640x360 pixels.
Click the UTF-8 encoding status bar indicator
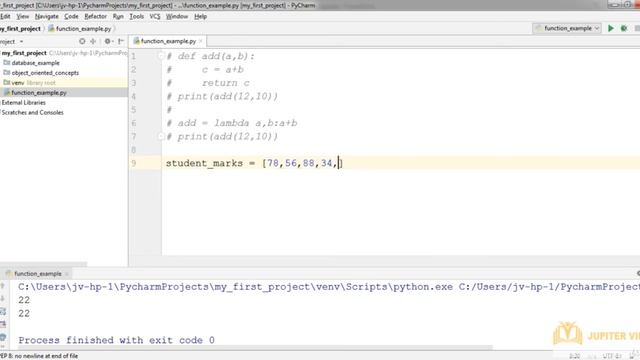(611, 356)
